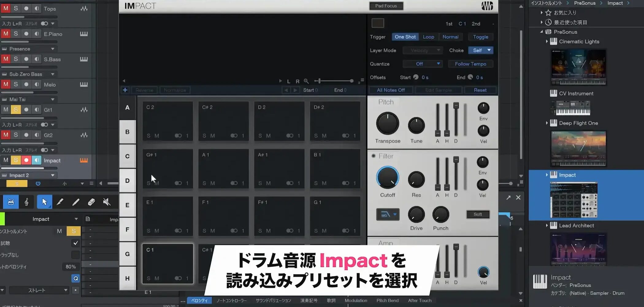Expand the Cinematic Lights folder
This screenshot has height=307, width=644.
click(x=547, y=41)
